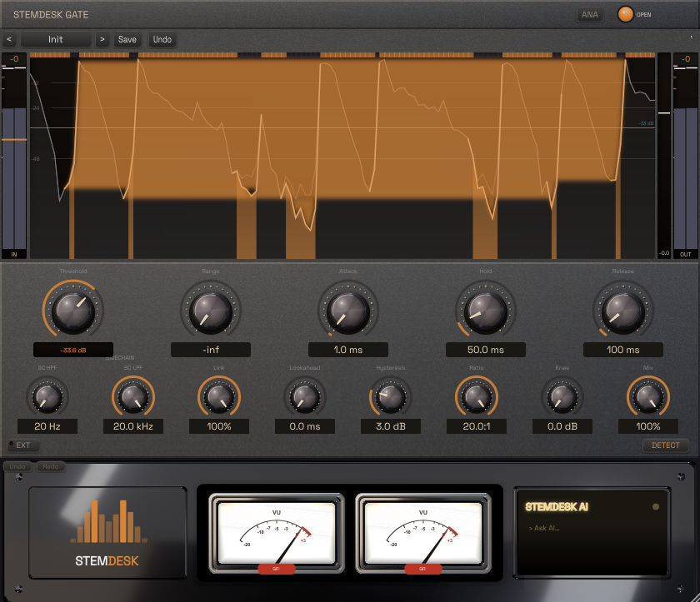
Task: Click the left VU meter GR button
Action: point(277,569)
